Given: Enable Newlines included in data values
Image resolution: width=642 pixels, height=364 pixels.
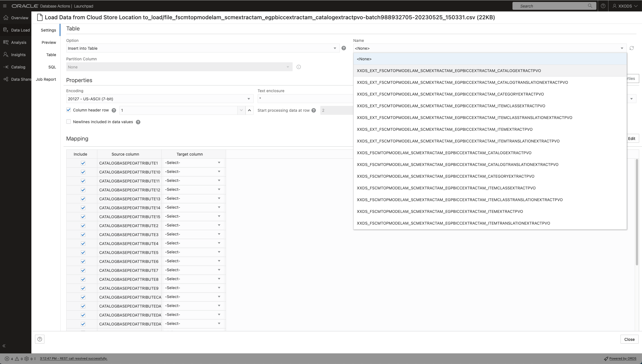Looking at the screenshot, I should click(x=69, y=122).
